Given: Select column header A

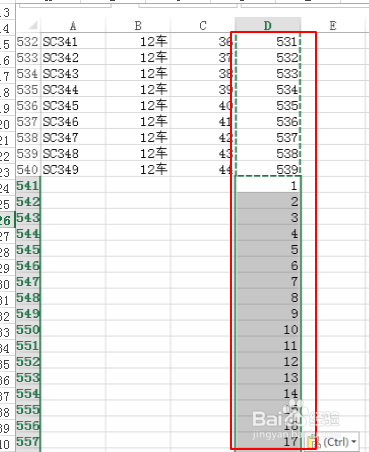Looking at the screenshot, I should point(73,25).
